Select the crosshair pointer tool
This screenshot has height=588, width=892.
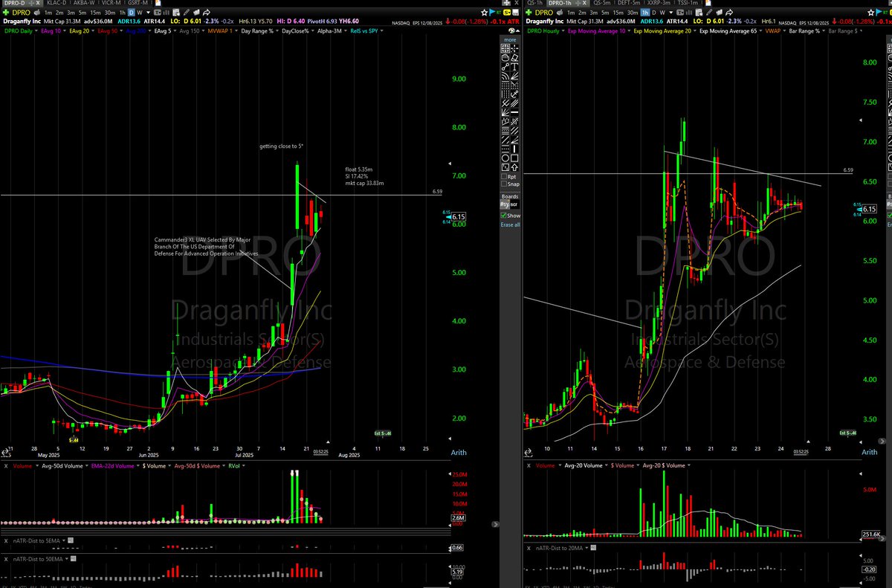(514, 48)
